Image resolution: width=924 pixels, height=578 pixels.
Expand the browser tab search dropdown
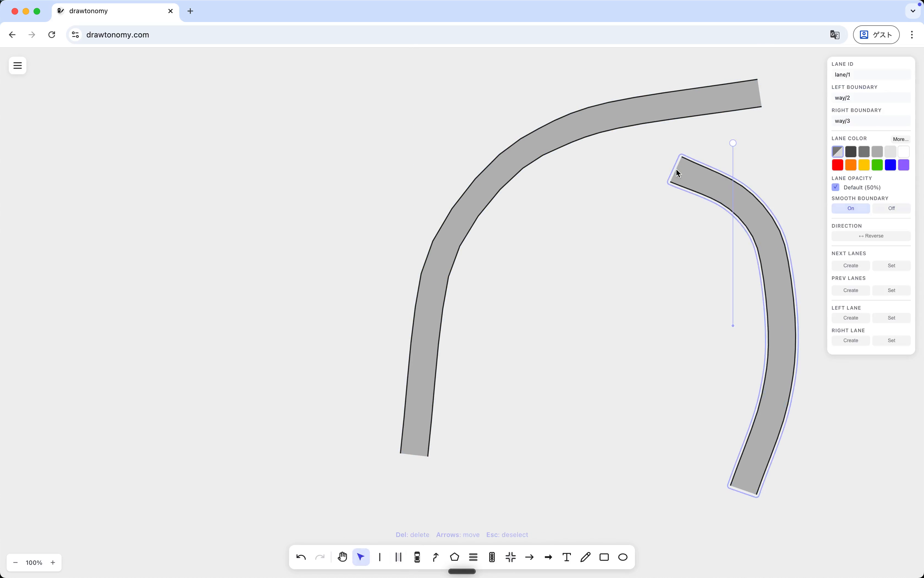pyautogui.click(x=913, y=11)
